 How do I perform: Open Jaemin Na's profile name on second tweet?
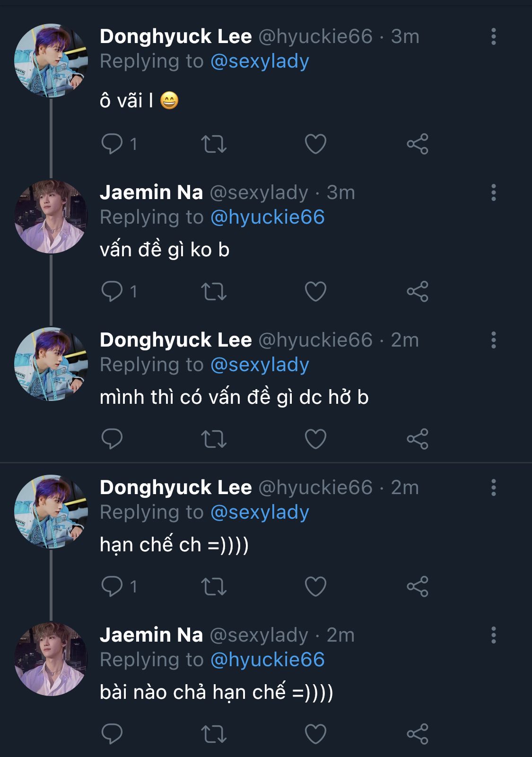tap(151, 192)
